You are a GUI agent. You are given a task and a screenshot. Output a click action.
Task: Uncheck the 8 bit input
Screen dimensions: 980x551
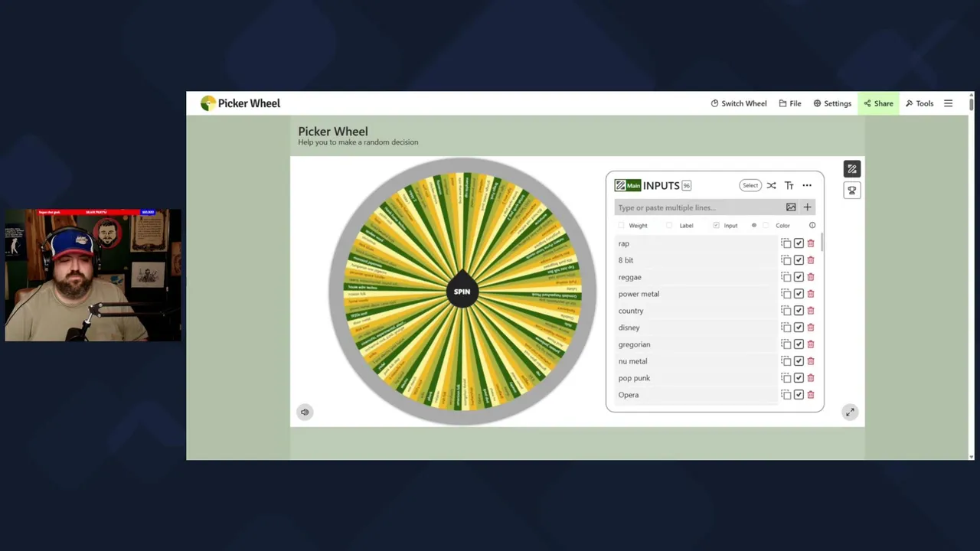tap(799, 260)
